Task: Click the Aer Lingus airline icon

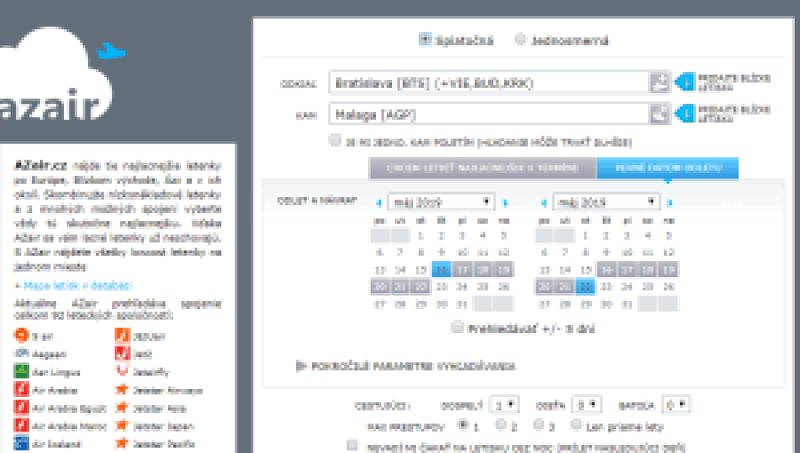Action: coord(22,372)
